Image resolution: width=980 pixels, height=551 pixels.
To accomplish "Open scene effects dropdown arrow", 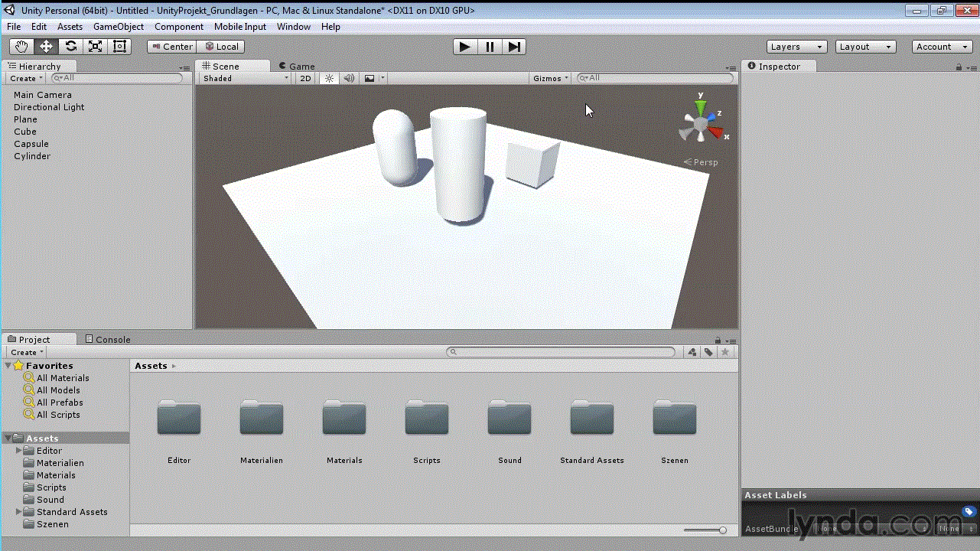I will [383, 78].
